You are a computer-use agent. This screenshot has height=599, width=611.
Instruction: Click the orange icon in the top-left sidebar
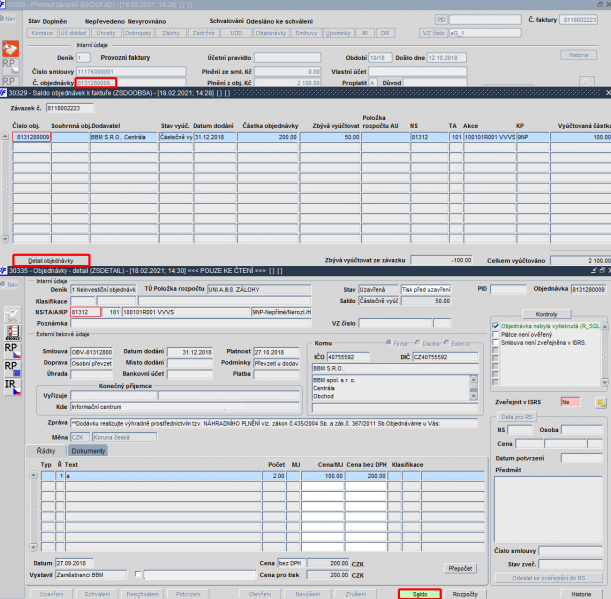click(x=11, y=48)
